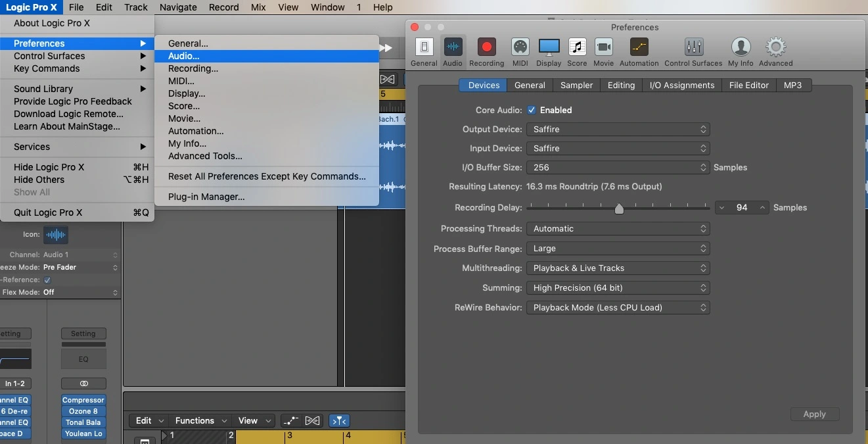Viewport: 868px width, 444px height.
Task: Open the Process Buffer Range dropdown
Action: [x=618, y=249]
